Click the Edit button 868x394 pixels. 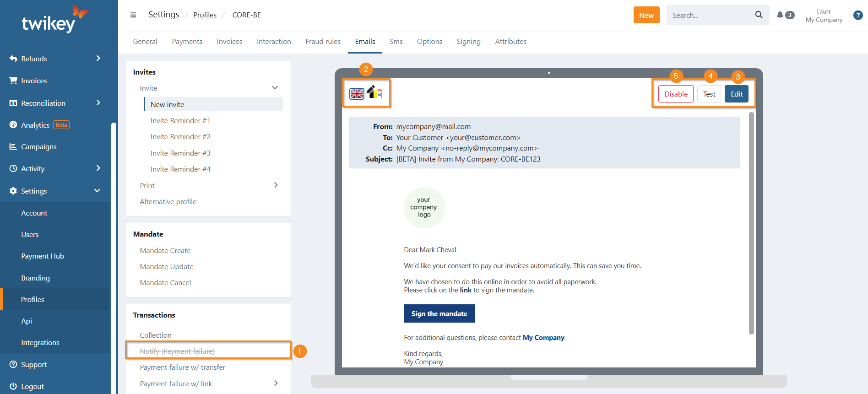[736, 94]
